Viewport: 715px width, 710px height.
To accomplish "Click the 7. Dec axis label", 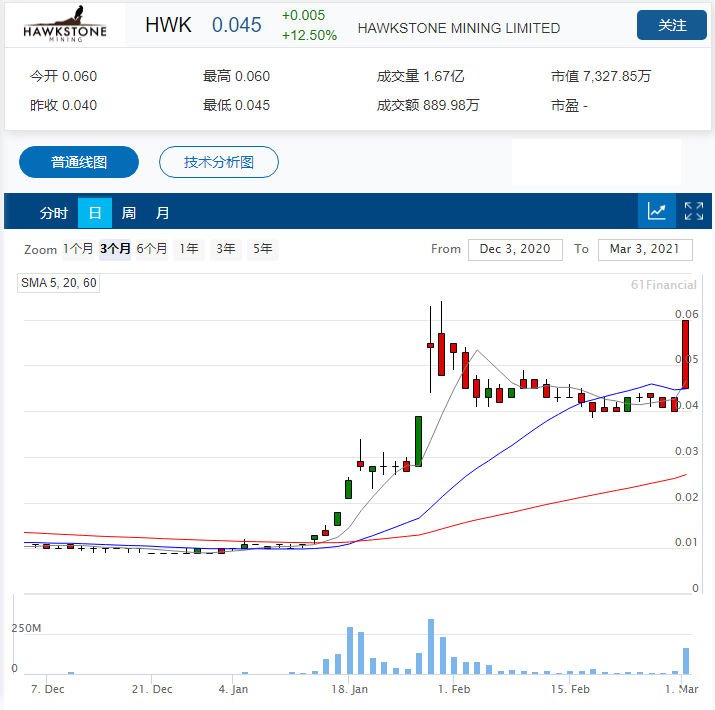I will (47, 689).
